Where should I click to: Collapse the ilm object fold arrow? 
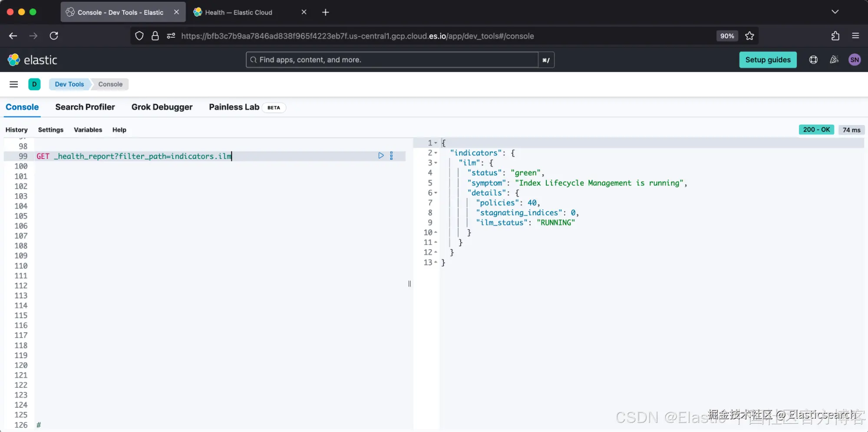tap(436, 163)
